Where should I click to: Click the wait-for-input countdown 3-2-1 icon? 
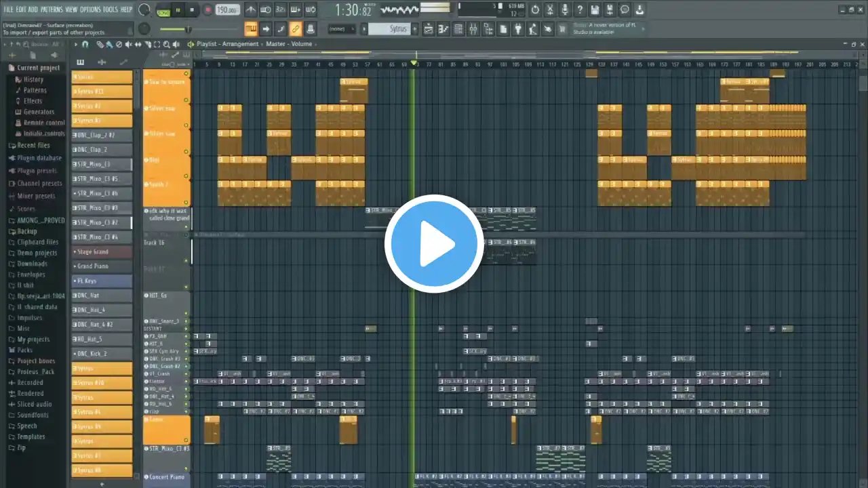point(281,10)
